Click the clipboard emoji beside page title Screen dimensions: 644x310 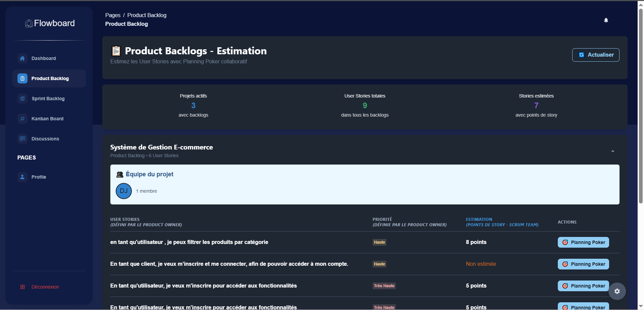[116, 51]
